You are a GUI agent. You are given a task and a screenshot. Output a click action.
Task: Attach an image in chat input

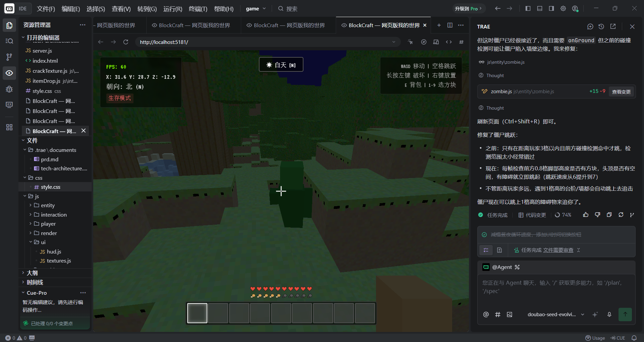tap(509, 315)
